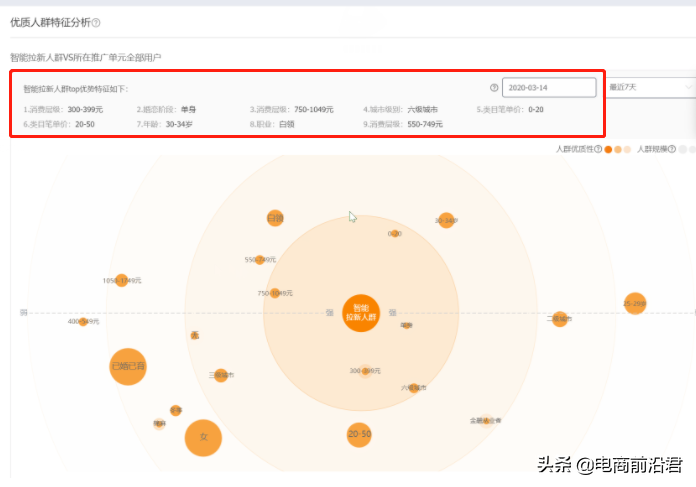
Task: Select the large 女 bubble
Action: pos(203,438)
